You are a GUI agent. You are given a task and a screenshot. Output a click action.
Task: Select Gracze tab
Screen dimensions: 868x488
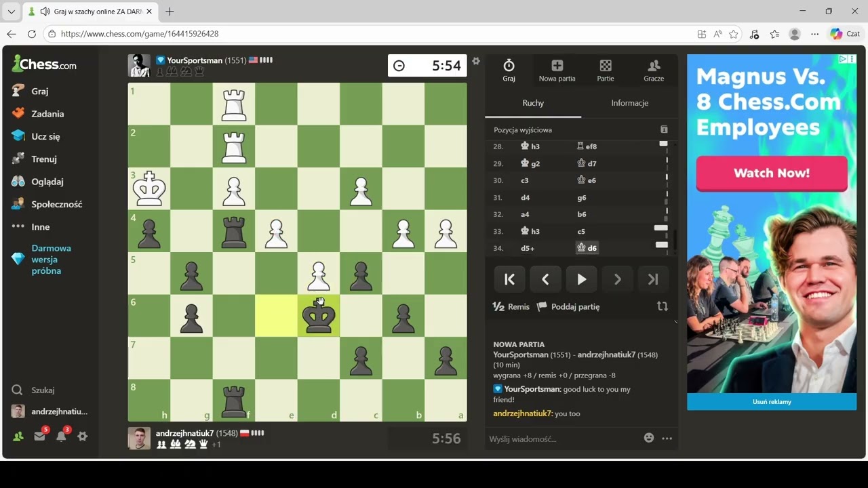pos(654,70)
